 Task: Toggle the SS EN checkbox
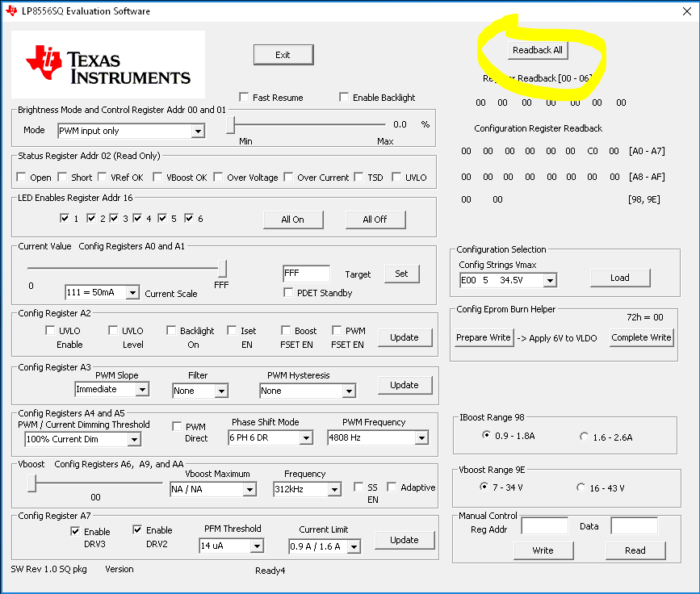coord(358,487)
